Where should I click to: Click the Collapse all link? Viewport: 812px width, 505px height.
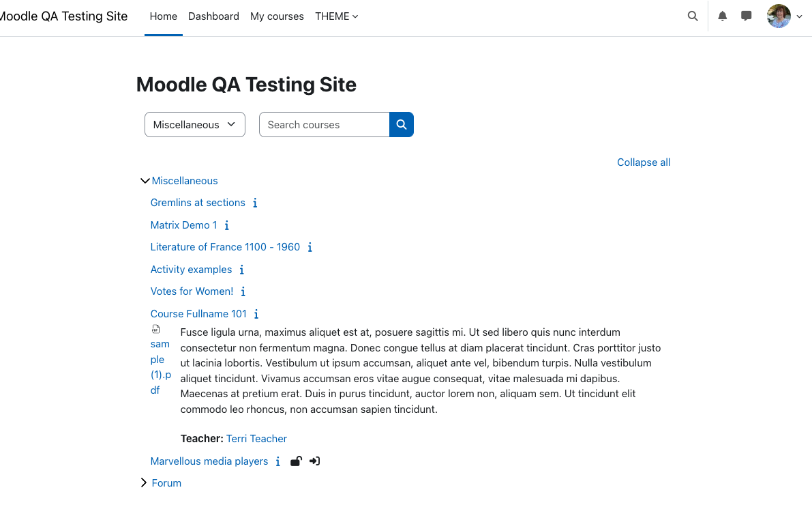pos(643,162)
